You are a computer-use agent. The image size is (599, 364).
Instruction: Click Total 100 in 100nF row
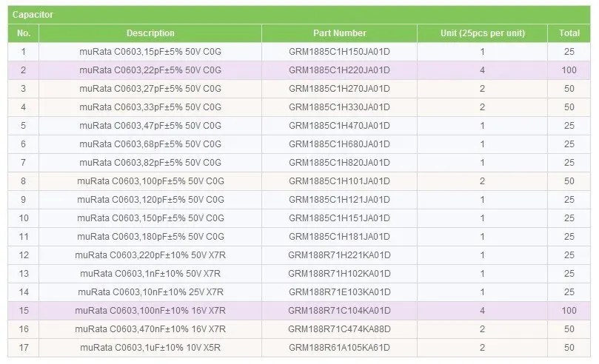569,311
